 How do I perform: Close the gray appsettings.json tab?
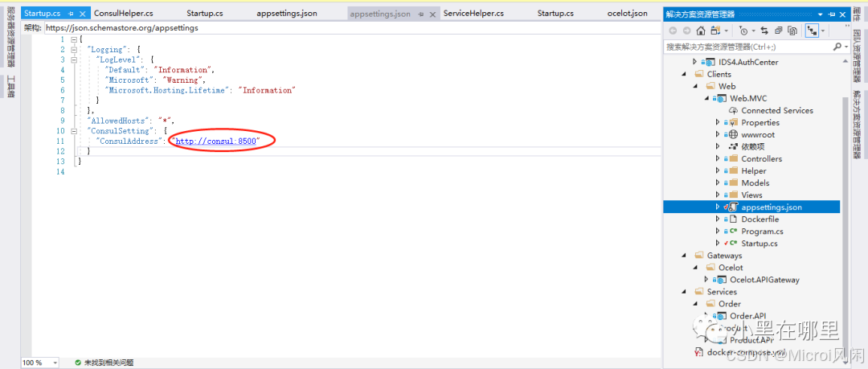[432, 14]
